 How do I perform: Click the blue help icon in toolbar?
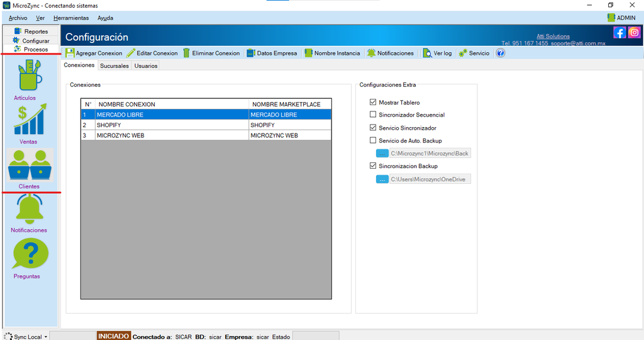(500, 53)
